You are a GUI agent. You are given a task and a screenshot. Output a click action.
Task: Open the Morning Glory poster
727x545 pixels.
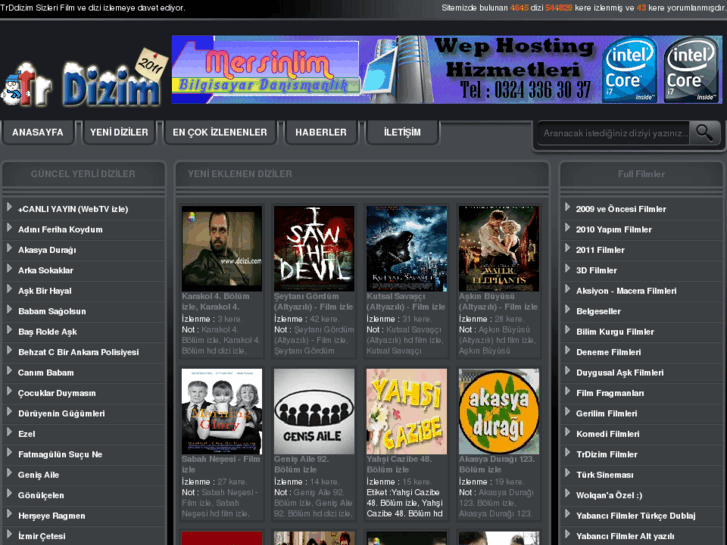pos(222,411)
